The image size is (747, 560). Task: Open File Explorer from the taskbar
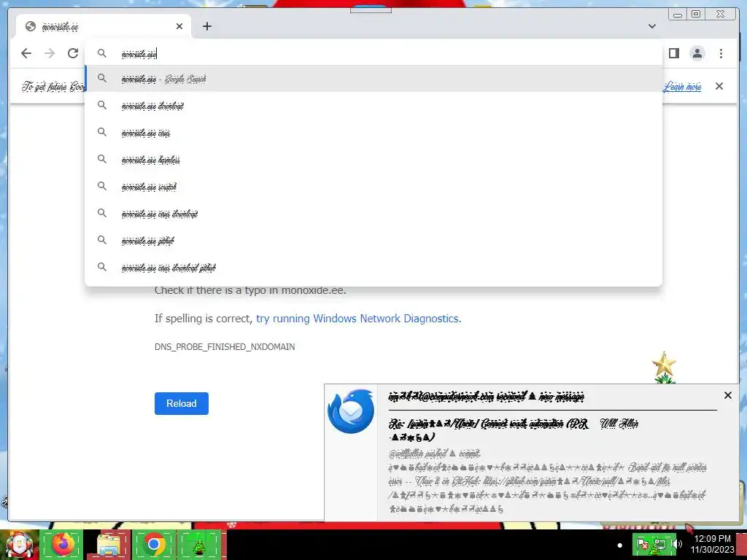pyautogui.click(x=109, y=544)
